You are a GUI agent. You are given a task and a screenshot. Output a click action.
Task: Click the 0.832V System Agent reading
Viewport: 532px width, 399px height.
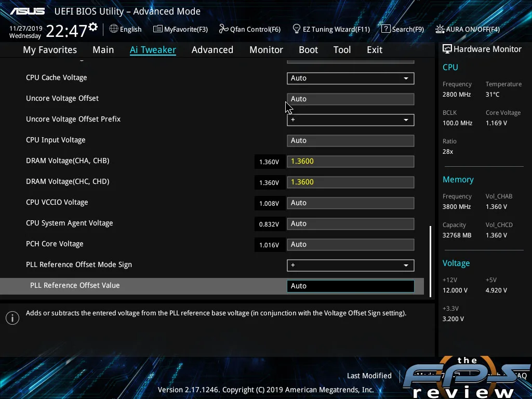tap(269, 224)
